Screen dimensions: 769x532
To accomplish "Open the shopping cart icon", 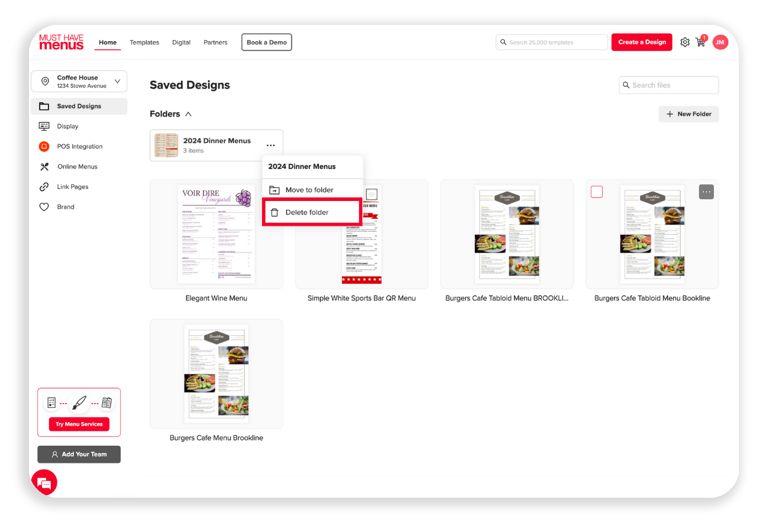I will (700, 42).
